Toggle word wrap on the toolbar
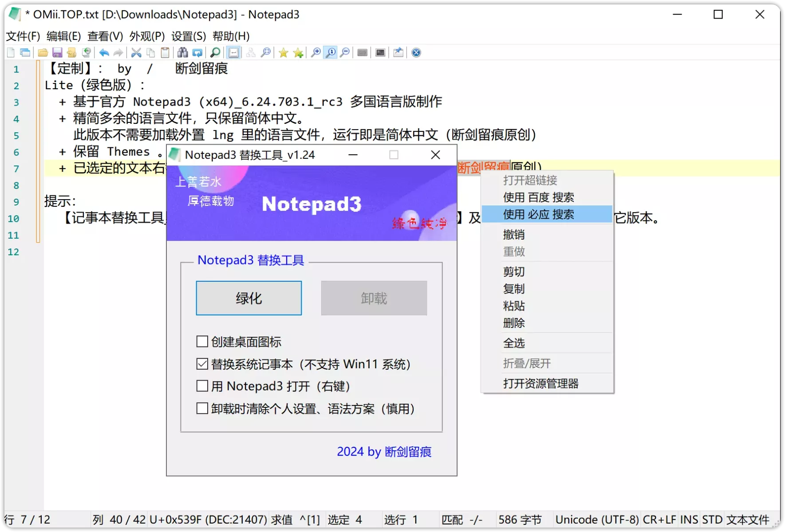The image size is (785, 532). [x=234, y=52]
